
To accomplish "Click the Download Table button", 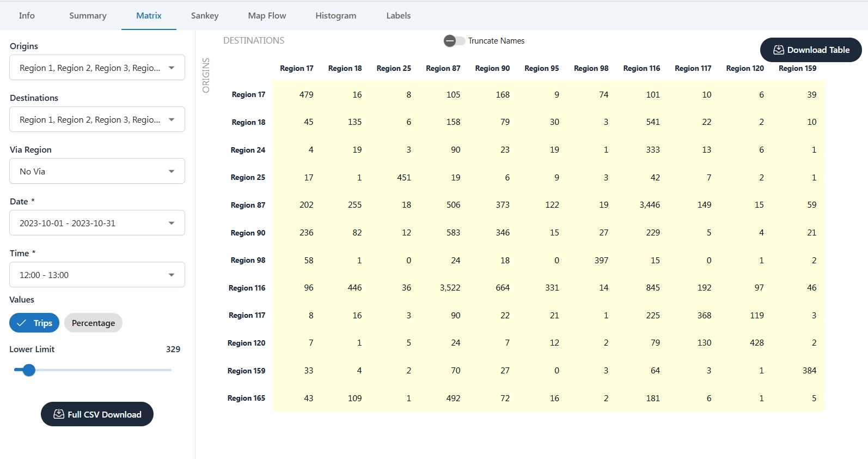I will (x=811, y=50).
